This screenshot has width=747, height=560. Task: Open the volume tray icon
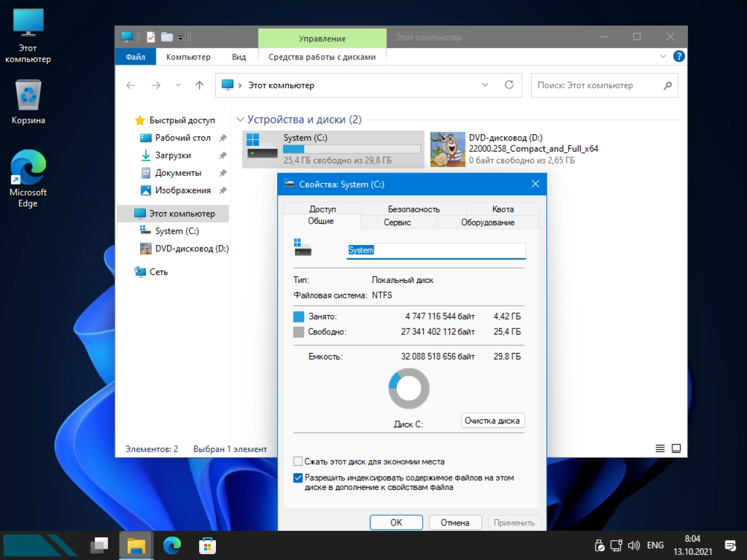634,545
